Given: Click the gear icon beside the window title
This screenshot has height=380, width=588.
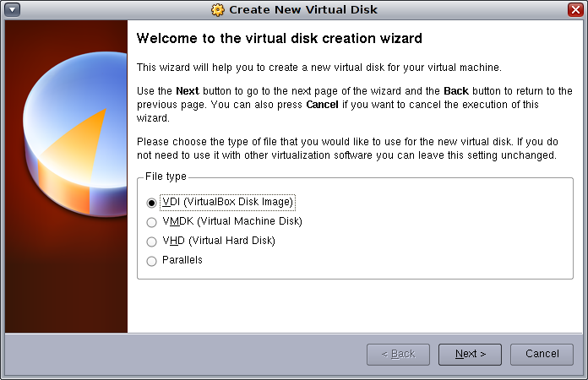Looking at the screenshot, I should pos(218,10).
